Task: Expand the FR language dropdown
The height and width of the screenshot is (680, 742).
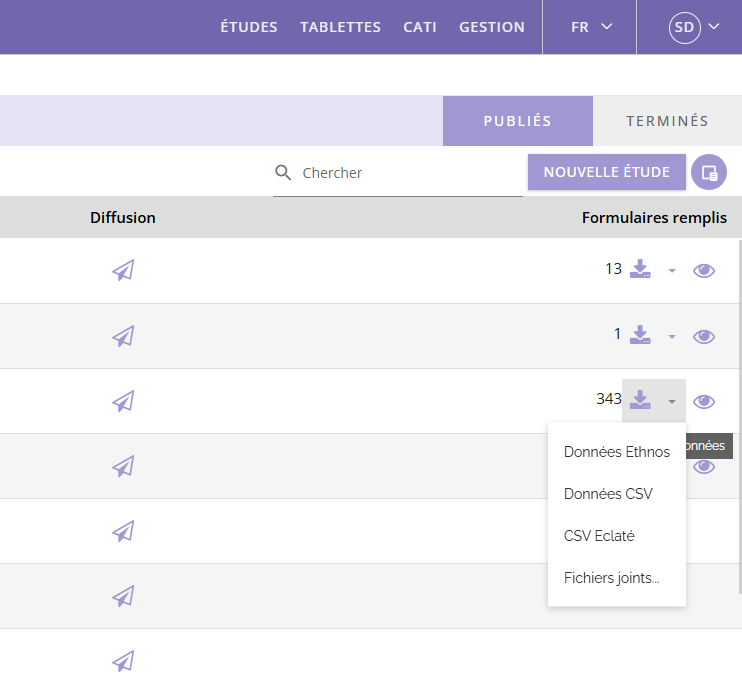Action: 591,27
